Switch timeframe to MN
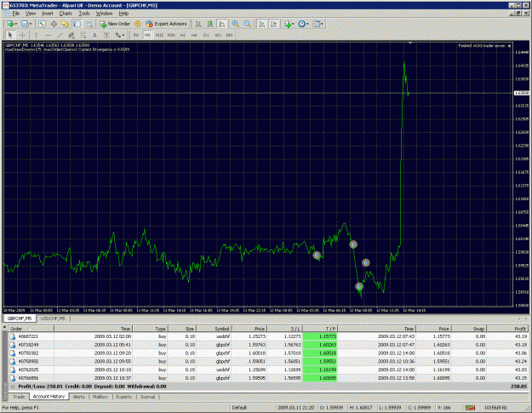 (x=229, y=35)
